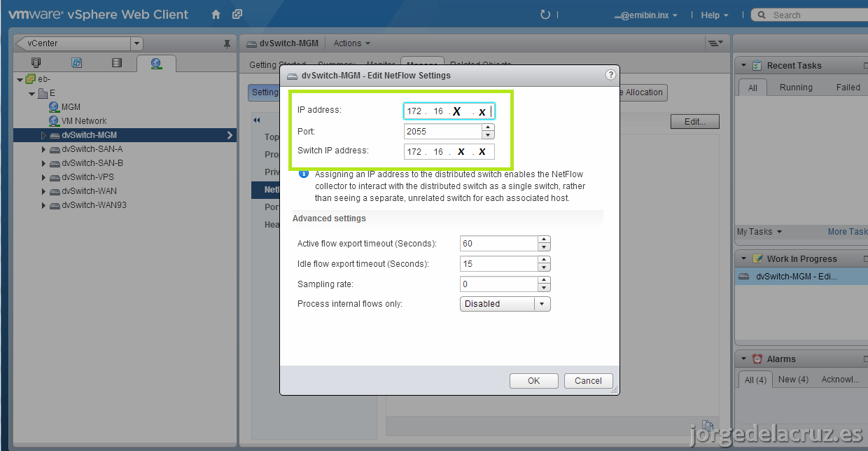Focus the Switch IP address field
This screenshot has width=868, height=451.
(449, 152)
